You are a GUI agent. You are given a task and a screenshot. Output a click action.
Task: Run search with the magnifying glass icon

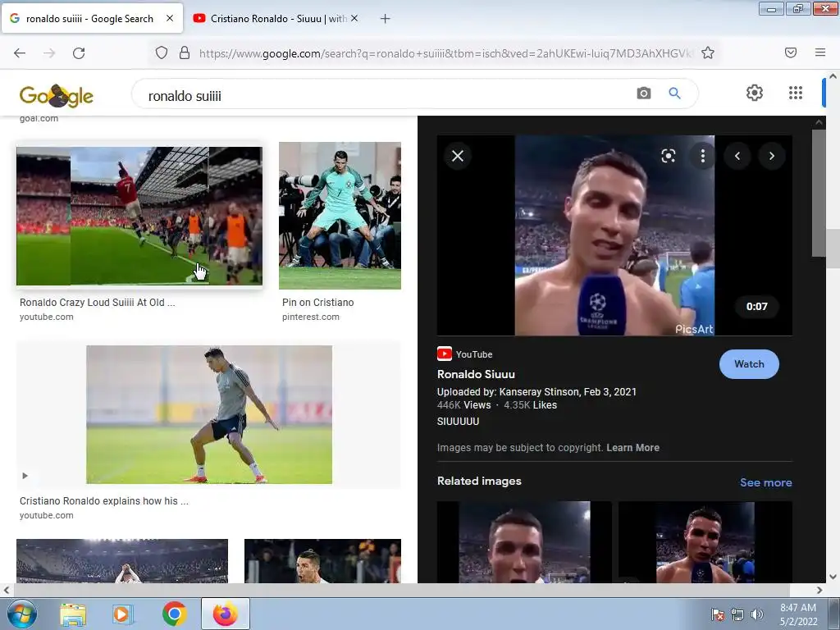(674, 94)
